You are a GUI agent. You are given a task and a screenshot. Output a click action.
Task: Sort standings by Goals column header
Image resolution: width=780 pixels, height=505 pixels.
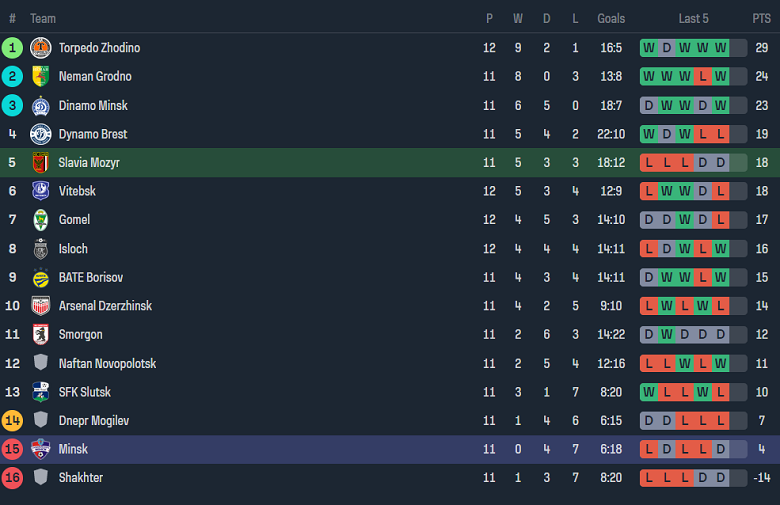611,18
